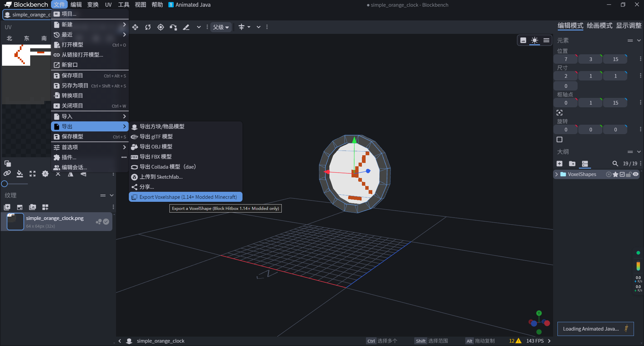Click the add cube plus icon in outliner

point(559,164)
